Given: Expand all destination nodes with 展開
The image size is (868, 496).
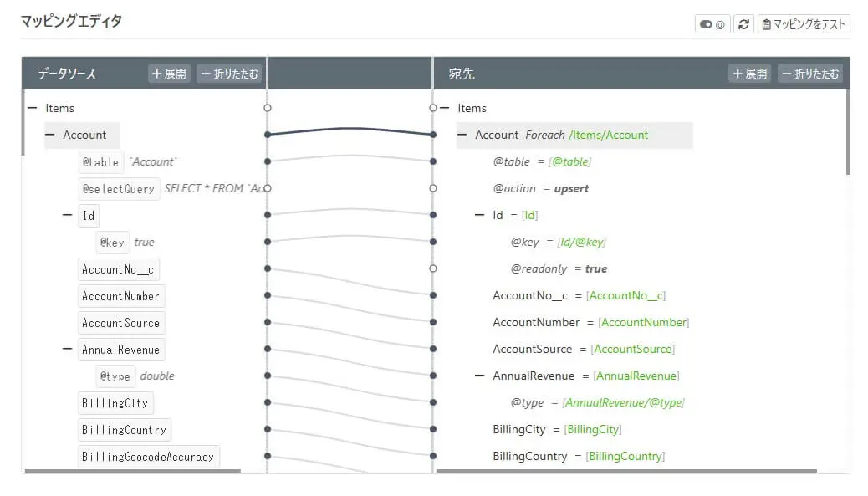Looking at the screenshot, I should [749, 74].
